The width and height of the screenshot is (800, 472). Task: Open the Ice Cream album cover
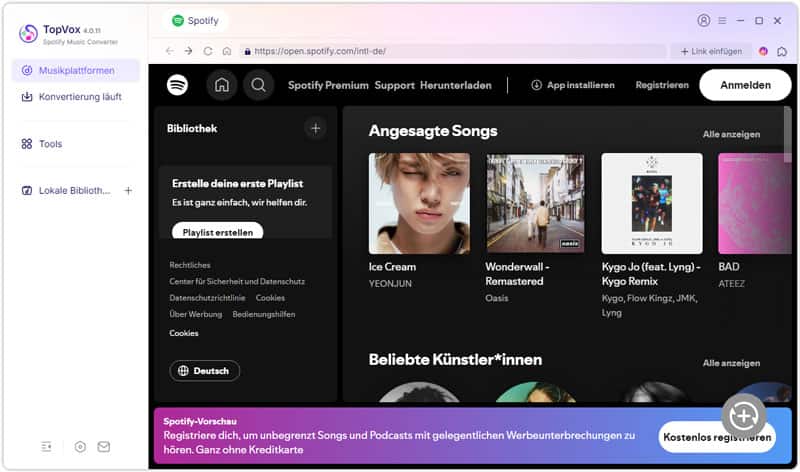coord(419,203)
